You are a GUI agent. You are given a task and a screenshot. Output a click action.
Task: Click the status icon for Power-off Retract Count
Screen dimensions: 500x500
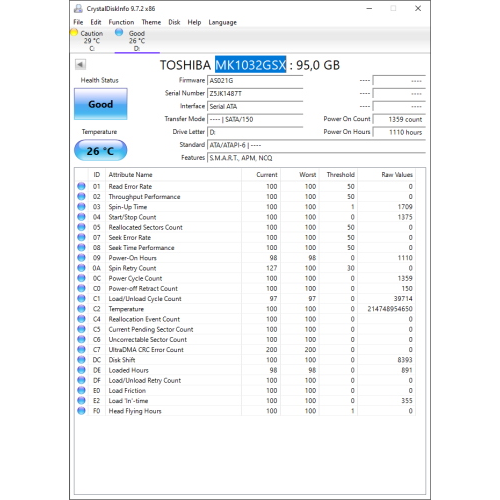pyautogui.click(x=81, y=288)
